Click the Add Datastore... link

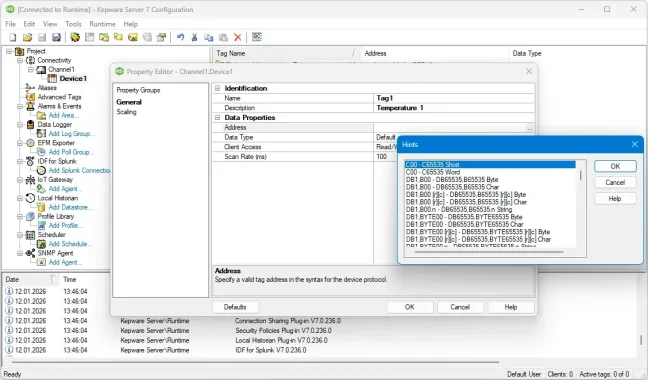[x=71, y=207]
